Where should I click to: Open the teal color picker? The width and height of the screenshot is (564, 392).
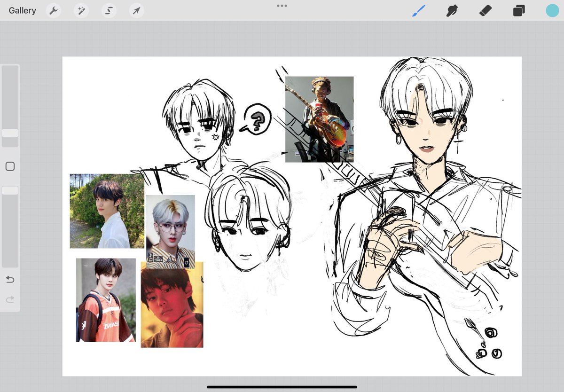click(552, 10)
